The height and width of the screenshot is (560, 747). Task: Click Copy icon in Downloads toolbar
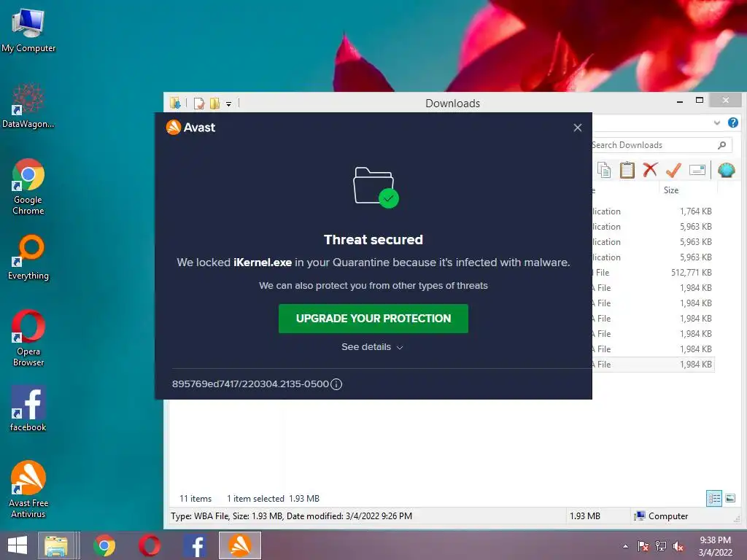click(x=604, y=170)
